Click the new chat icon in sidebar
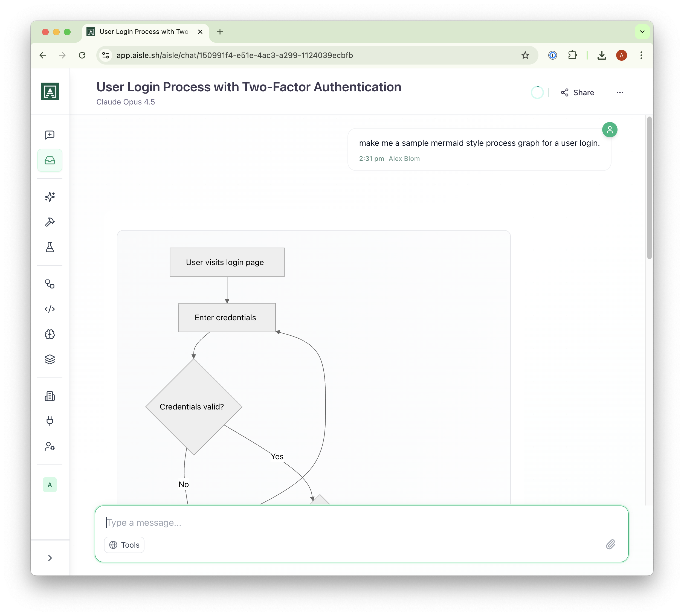This screenshot has width=684, height=616. point(50,135)
